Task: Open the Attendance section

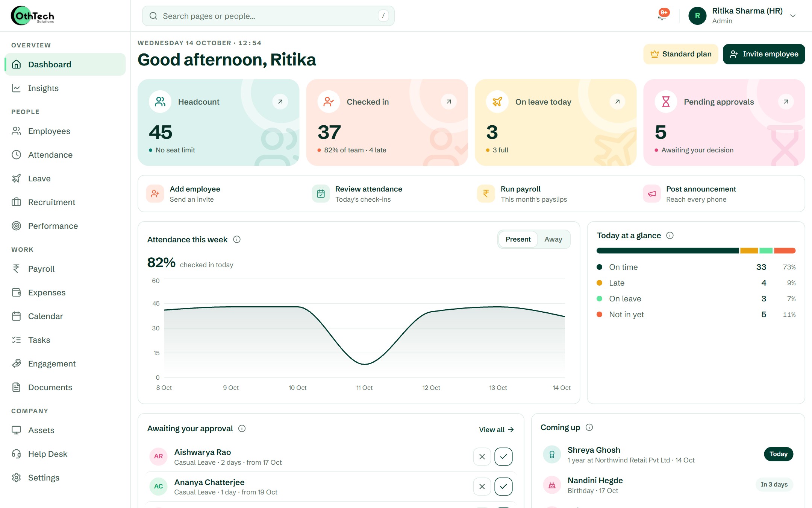Action: pyautogui.click(x=65, y=155)
